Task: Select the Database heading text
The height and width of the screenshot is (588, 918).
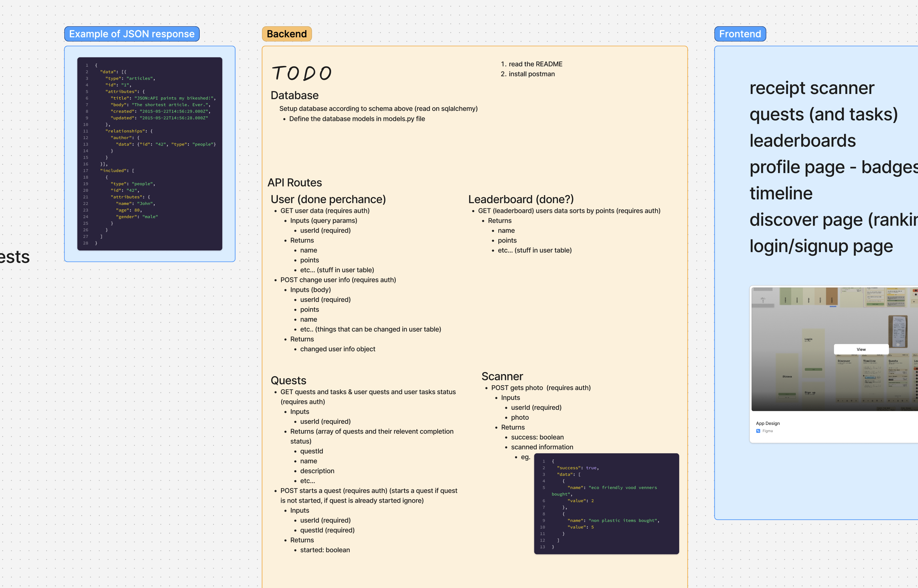Action: tap(294, 95)
